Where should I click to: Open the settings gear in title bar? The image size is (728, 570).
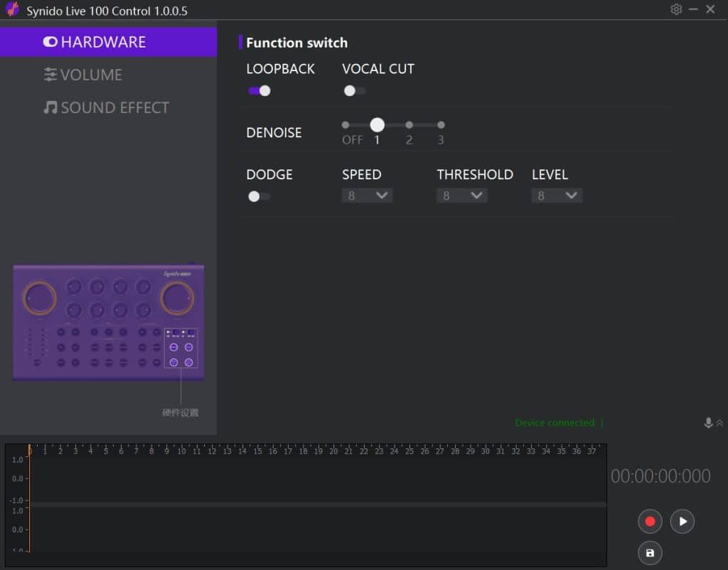click(x=676, y=9)
